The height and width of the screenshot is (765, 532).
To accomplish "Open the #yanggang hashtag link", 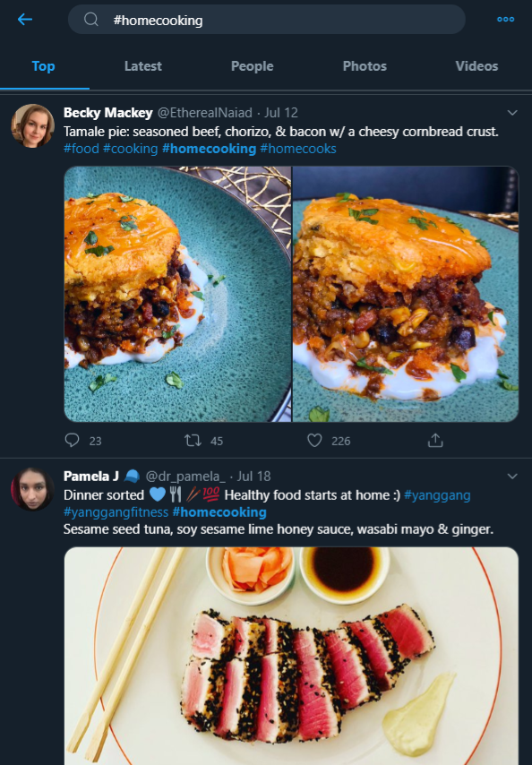I will 436,494.
